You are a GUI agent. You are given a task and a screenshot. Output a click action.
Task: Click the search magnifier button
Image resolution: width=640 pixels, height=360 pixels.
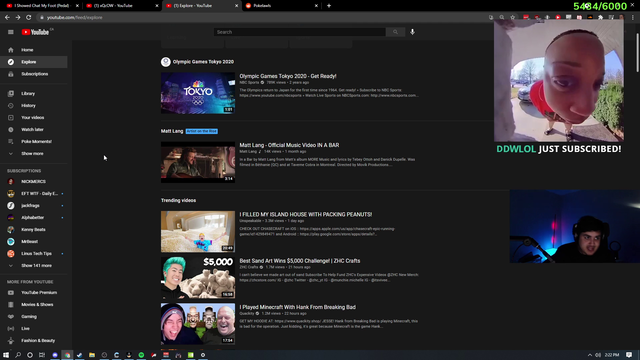point(395,32)
